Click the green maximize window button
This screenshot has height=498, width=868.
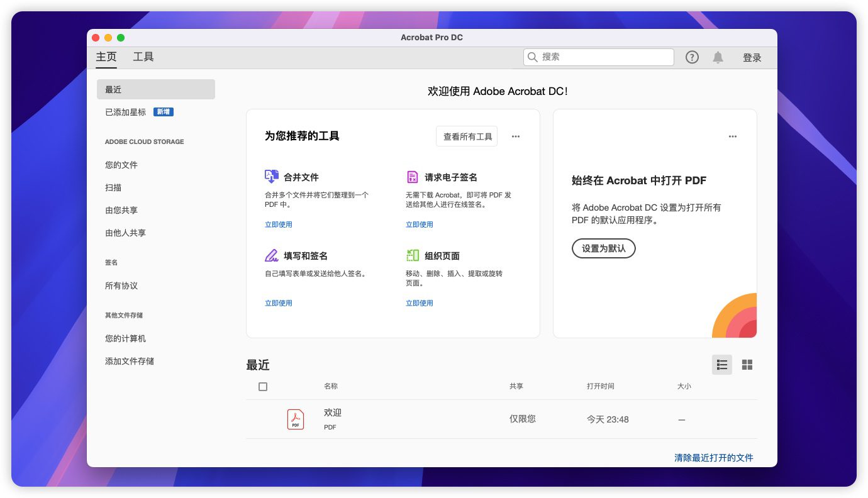pyautogui.click(x=121, y=38)
